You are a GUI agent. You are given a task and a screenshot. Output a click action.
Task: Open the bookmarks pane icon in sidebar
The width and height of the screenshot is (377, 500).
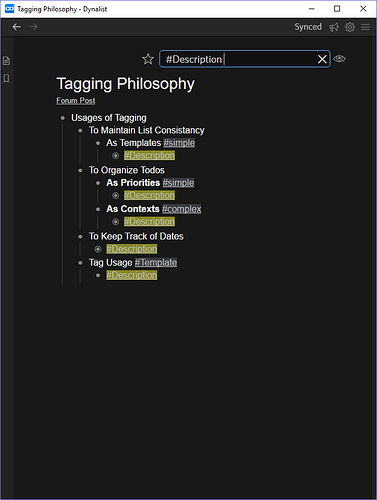point(6,78)
